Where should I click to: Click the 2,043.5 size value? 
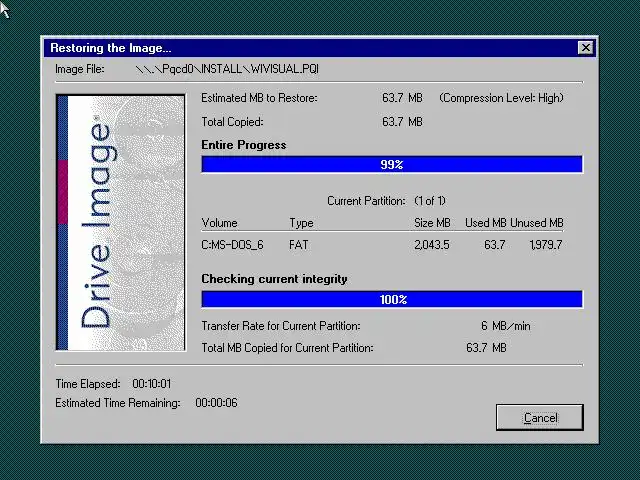pyautogui.click(x=431, y=245)
